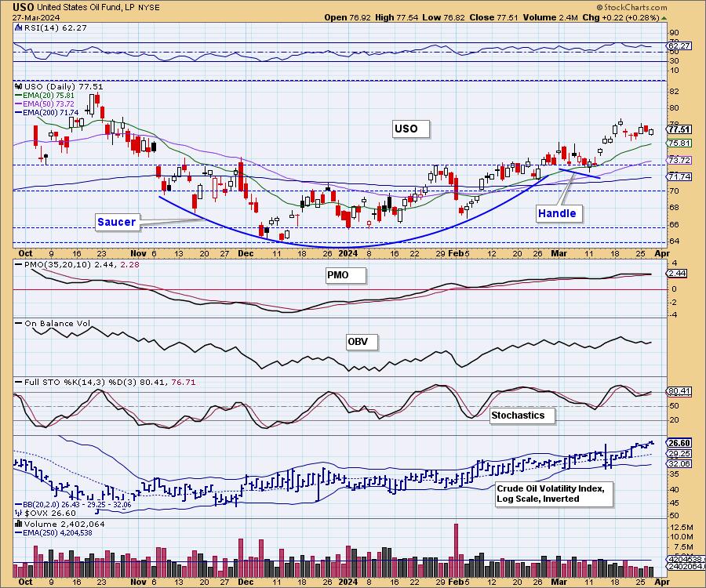Click the 71.74 EMA price tag on right axis
Image resolution: width=706 pixels, height=588 pixels.
click(679, 177)
